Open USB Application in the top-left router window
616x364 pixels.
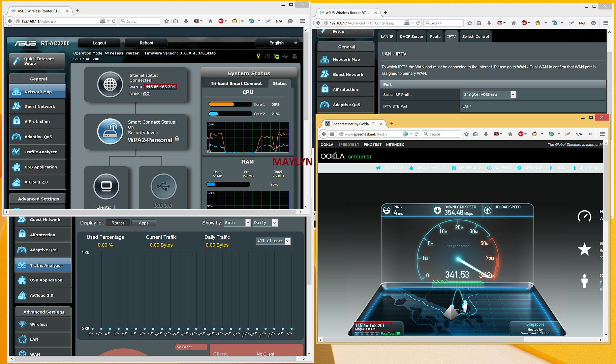37,167
